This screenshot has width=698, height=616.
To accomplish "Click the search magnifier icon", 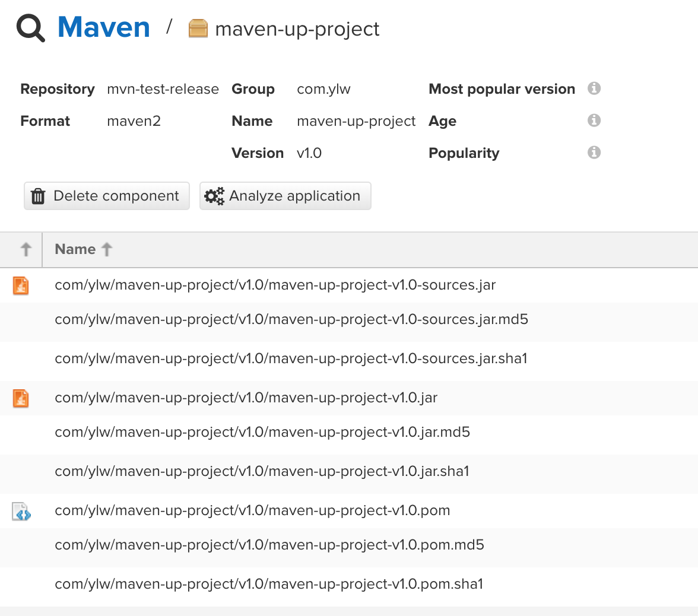I will [30, 28].
